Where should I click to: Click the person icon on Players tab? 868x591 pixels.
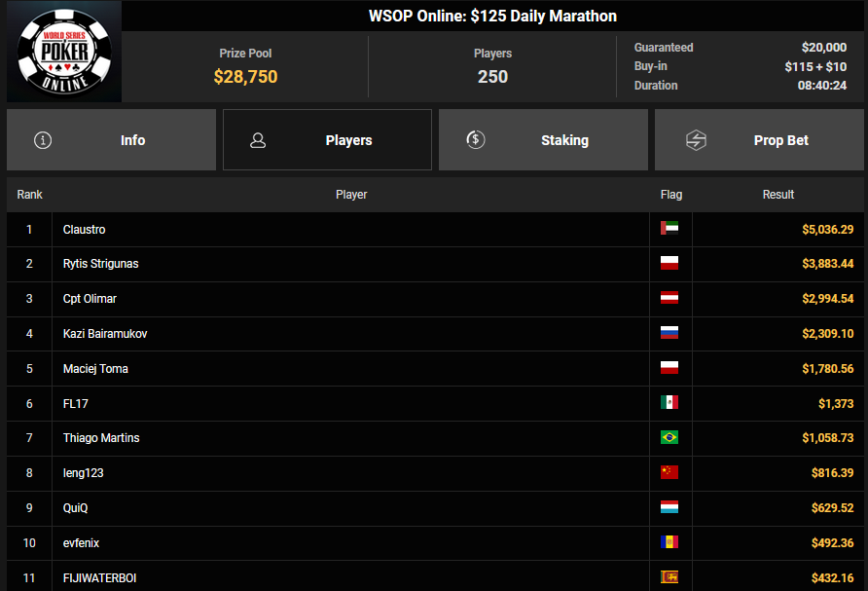(x=258, y=140)
